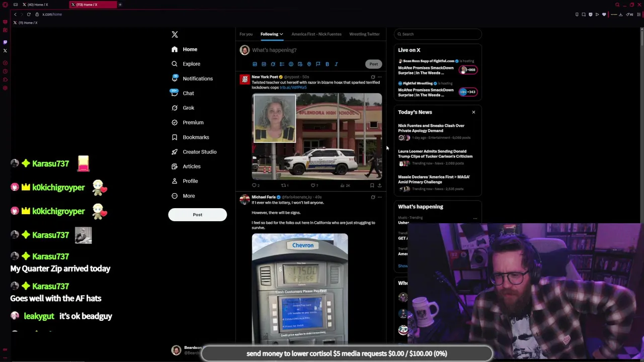The height and width of the screenshot is (362, 644).
Task: Join the Sean Ross Sapp live broadcast
Action: pyautogui.click(x=437, y=67)
